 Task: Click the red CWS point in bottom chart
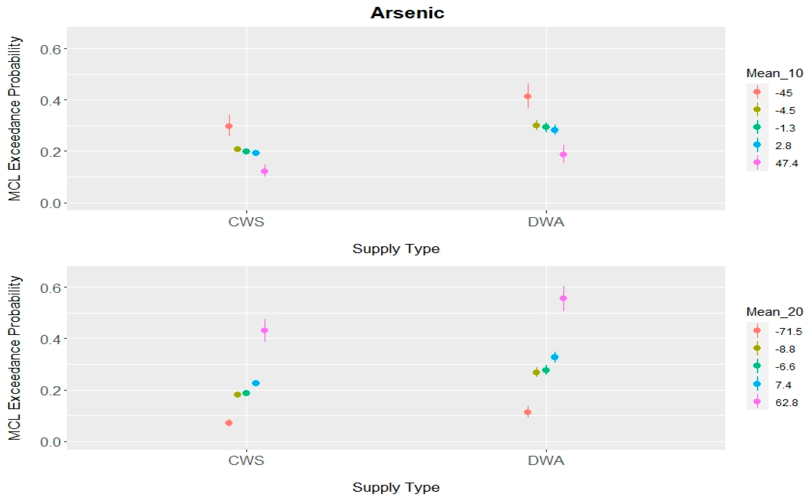[x=229, y=423]
